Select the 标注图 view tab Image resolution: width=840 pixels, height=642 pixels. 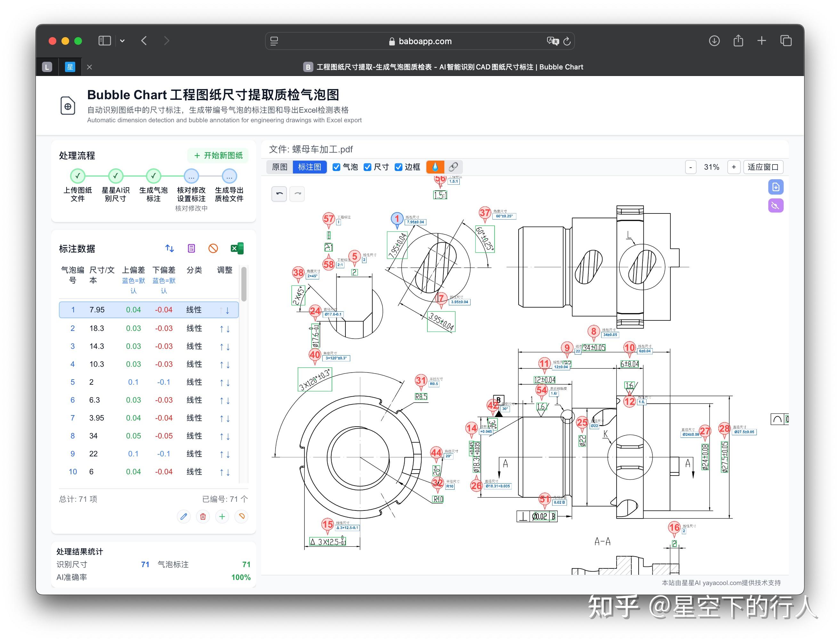[310, 167]
